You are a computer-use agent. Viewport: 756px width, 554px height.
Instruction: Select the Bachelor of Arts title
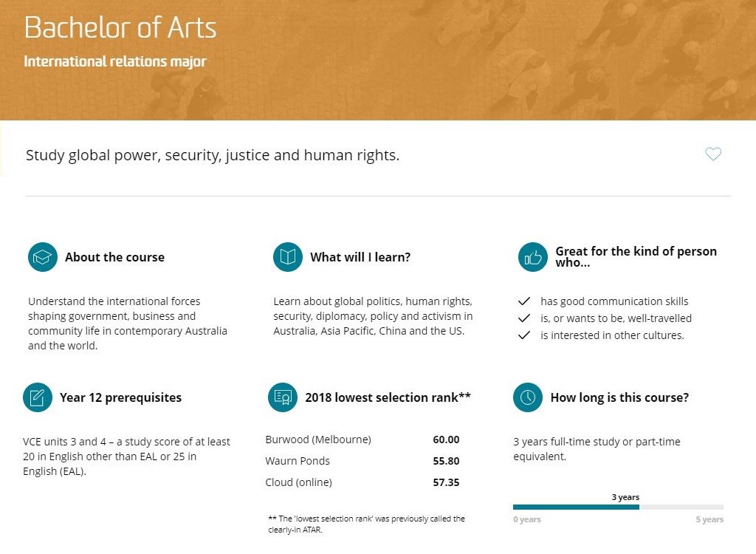click(120, 27)
